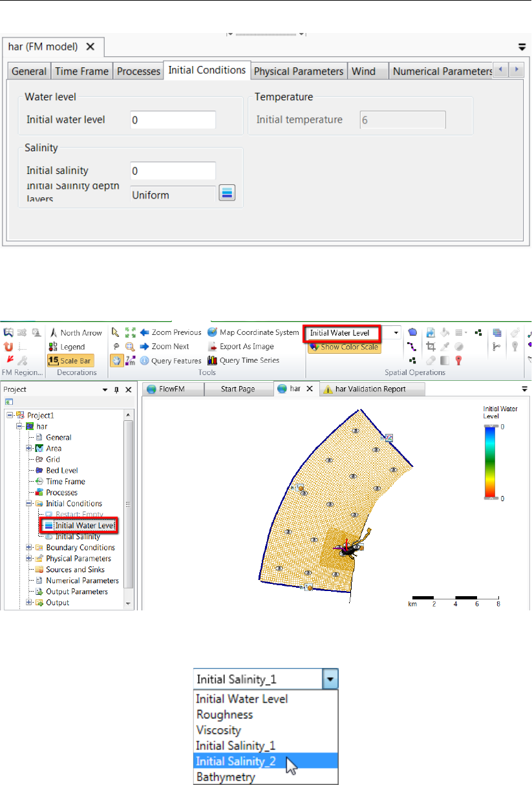
Task: Switch to the General tab
Action: pos(29,71)
